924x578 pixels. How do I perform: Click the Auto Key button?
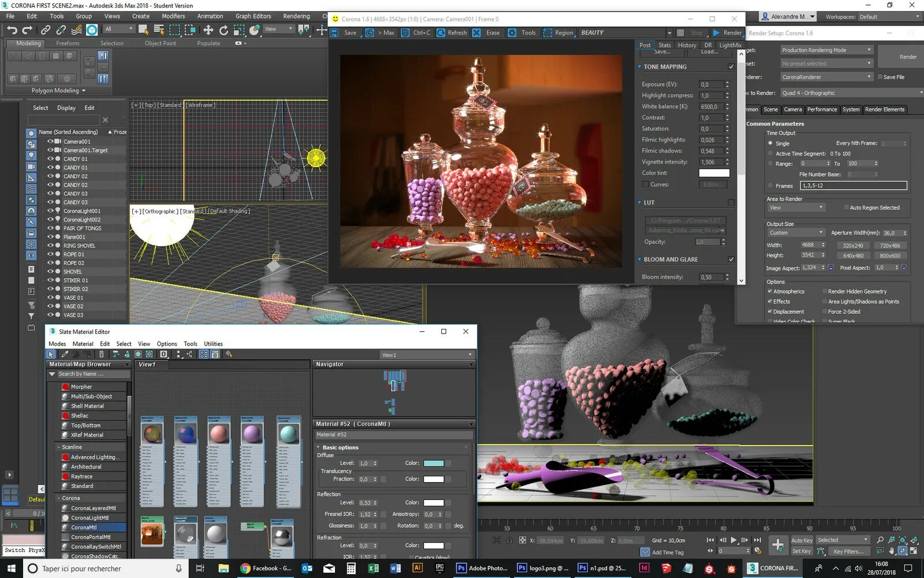click(802, 540)
